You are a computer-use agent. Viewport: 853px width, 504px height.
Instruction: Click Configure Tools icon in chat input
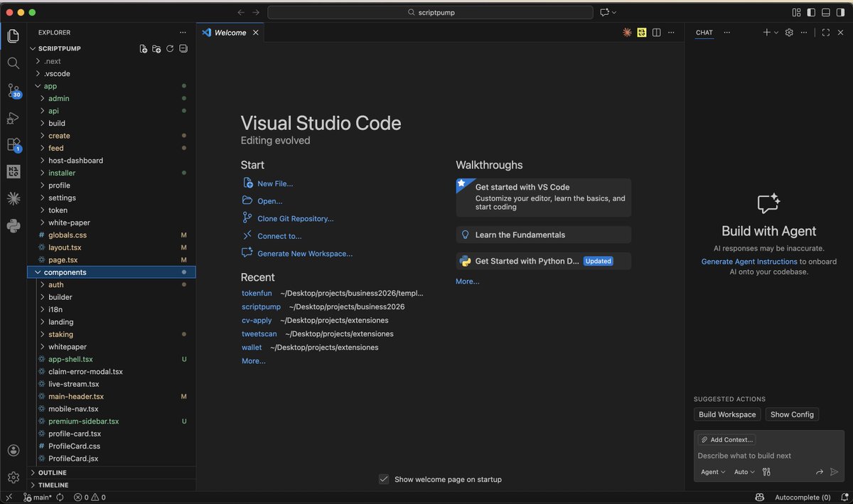click(x=766, y=471)
